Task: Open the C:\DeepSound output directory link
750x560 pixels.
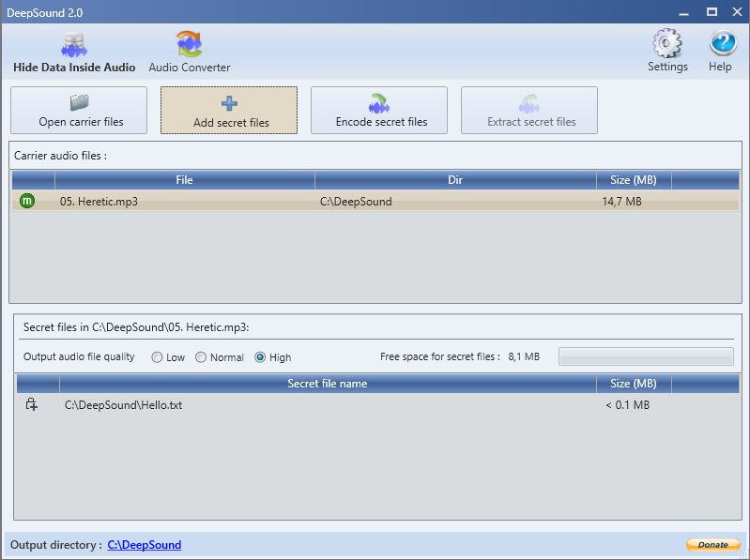Action: (x=145, y=545)
